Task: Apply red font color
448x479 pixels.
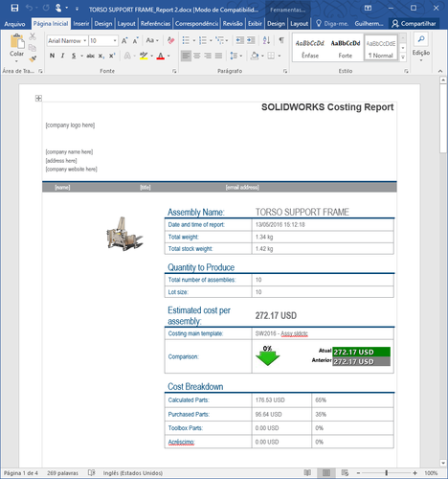Action: coord(161,56)
